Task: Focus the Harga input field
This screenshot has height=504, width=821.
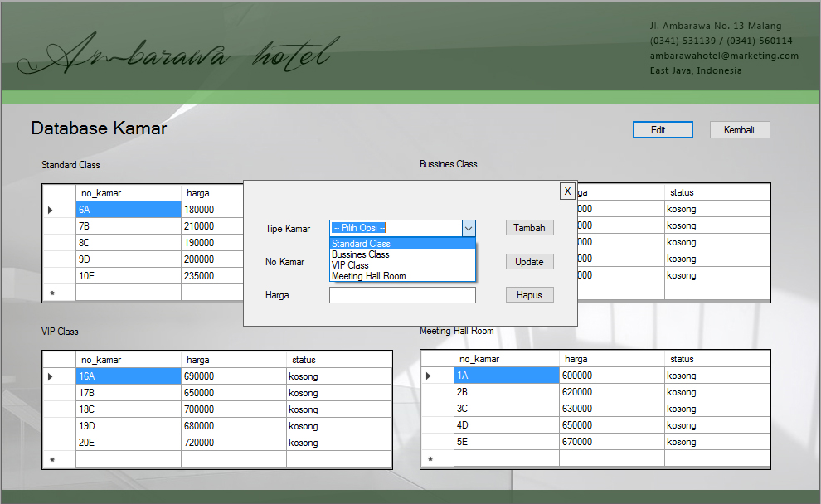Action: [402, 295]
